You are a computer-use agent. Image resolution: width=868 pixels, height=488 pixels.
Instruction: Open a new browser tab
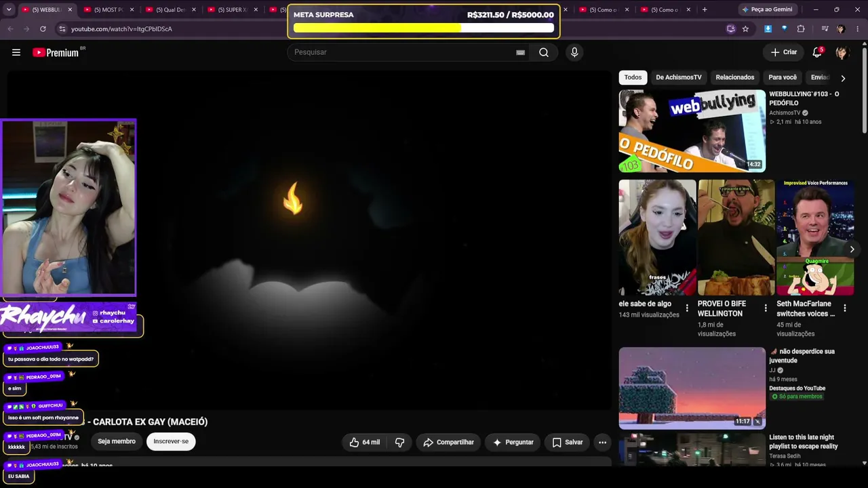[705, 9]
